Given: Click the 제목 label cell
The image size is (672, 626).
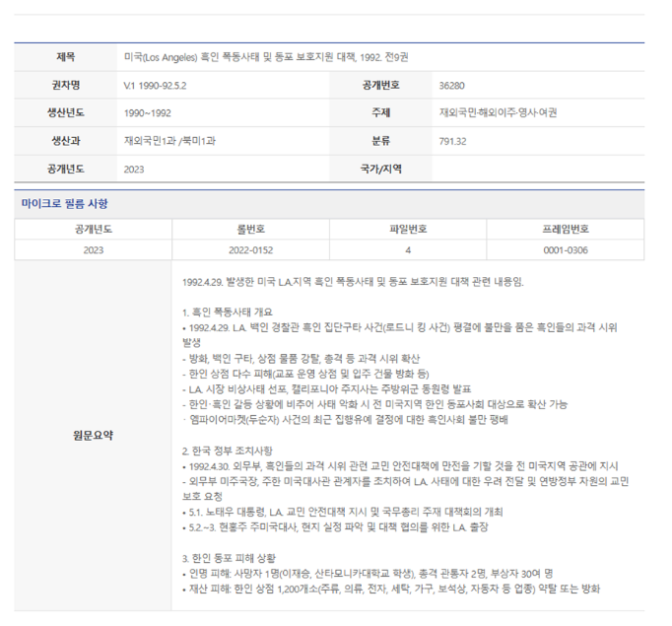Looking at the screenshot, I should (66, 57).
